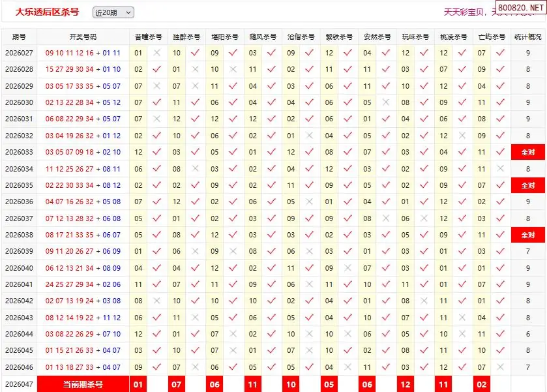This screenshot has width=547, height=392.
Task: Click the cross mark for 沧偕杀号 in row 2026032
Action: tap(309, 136)
